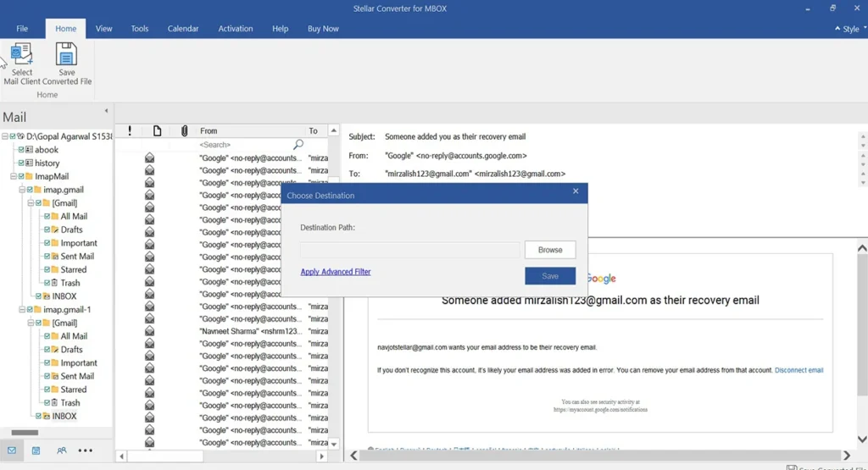Select Important folder under imap.gmail-1
Image resolution: width=868 pixels, height=470 pixels.
coord(79,362)
